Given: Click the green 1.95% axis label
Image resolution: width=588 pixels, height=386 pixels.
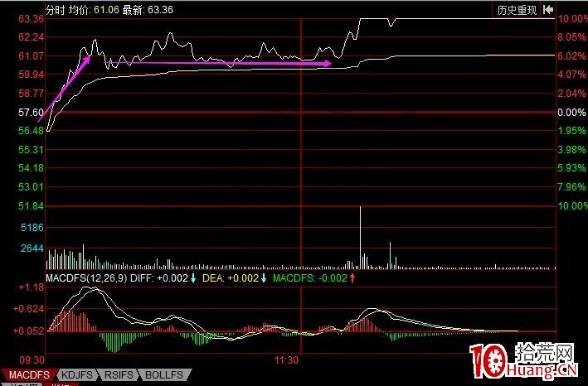Looking at the screenshot, I should coord(572,131).
